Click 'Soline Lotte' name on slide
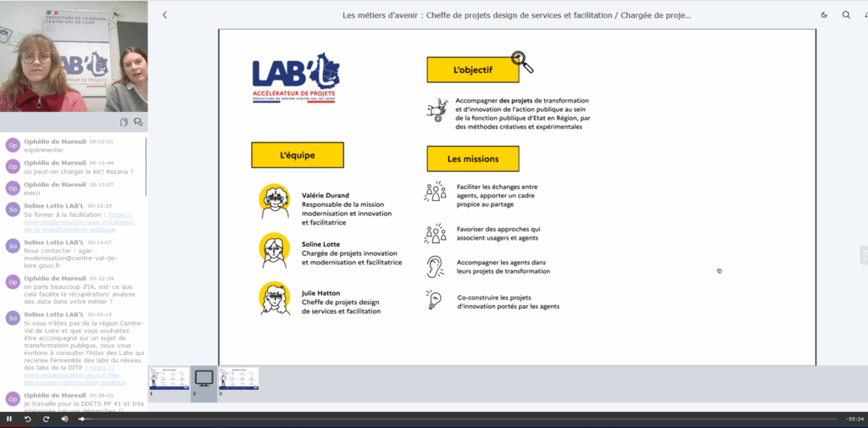868x428 pixels. [x=321, y=244]
